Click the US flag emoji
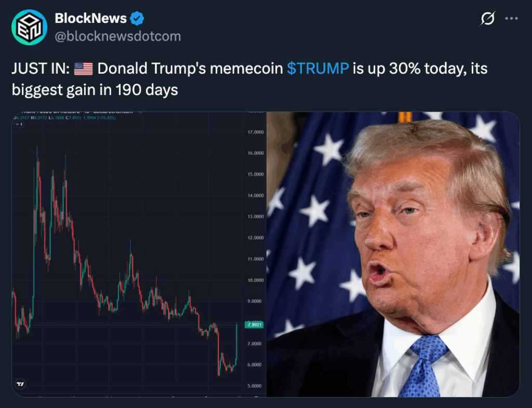 pos(83,69)
